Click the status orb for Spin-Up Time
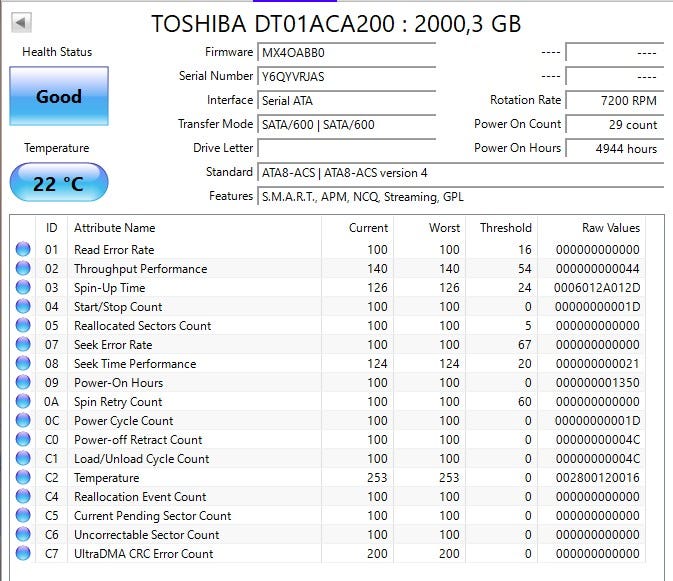 [23, 287]
